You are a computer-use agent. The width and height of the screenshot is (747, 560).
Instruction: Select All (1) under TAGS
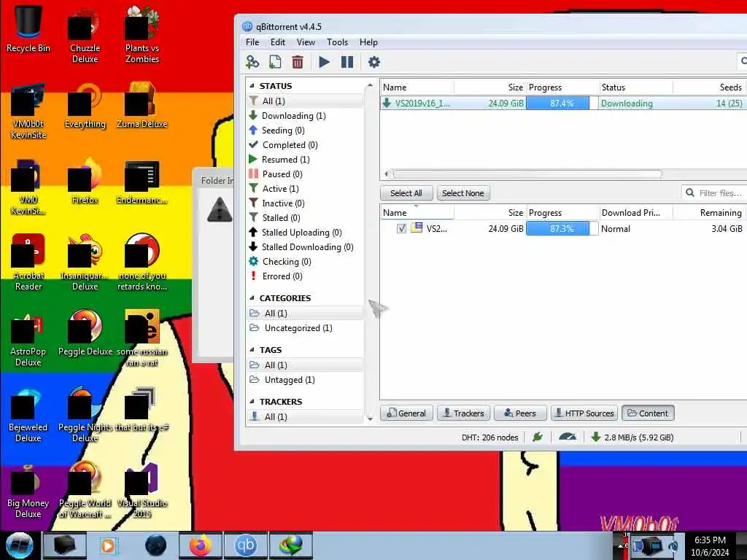(305, 365)
